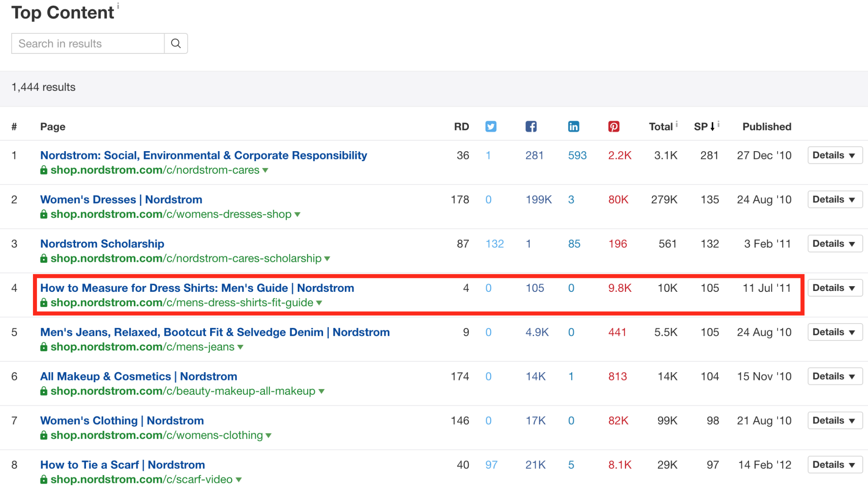Click Pinterest count 9.8K in Dress Shirts row

click(620, 288)
